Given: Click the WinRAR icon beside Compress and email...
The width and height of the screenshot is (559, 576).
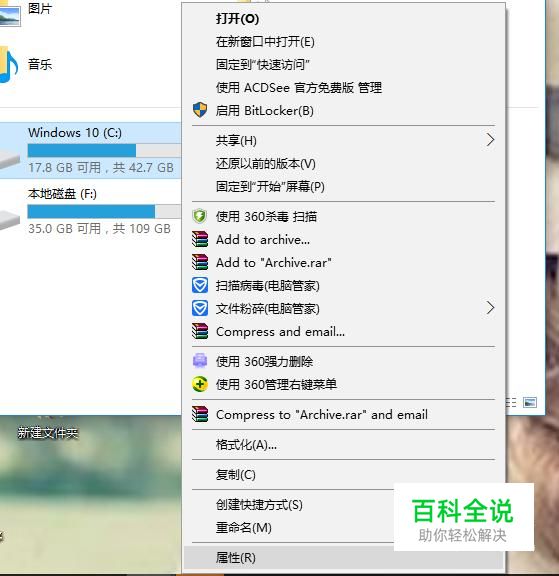Looking at the screenshot, I should point(200,331).
